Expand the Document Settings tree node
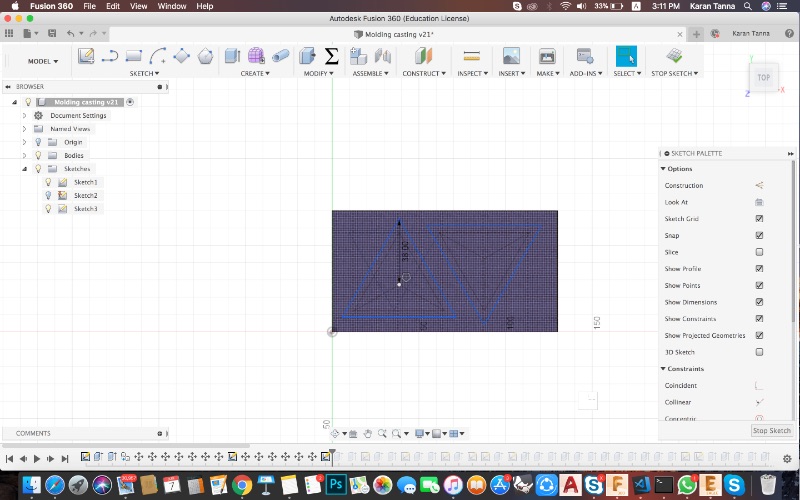The image size is (800, 500). 24,116
